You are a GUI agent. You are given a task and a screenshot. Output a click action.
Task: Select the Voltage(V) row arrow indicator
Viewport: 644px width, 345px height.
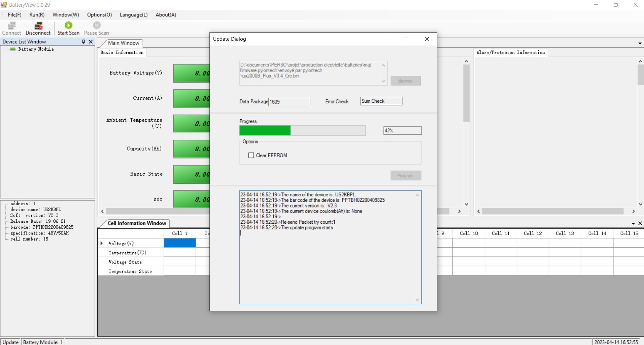pyautogui.click(x=102, y=243)
